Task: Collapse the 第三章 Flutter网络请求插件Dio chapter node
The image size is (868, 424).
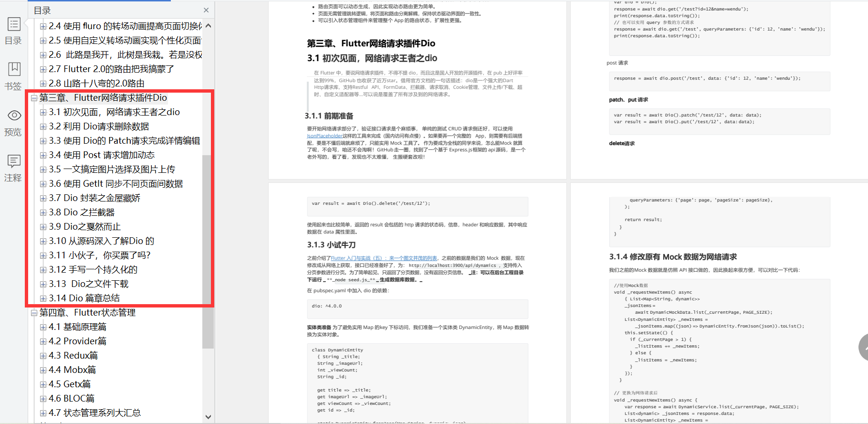Action: (x=34, y=98)
